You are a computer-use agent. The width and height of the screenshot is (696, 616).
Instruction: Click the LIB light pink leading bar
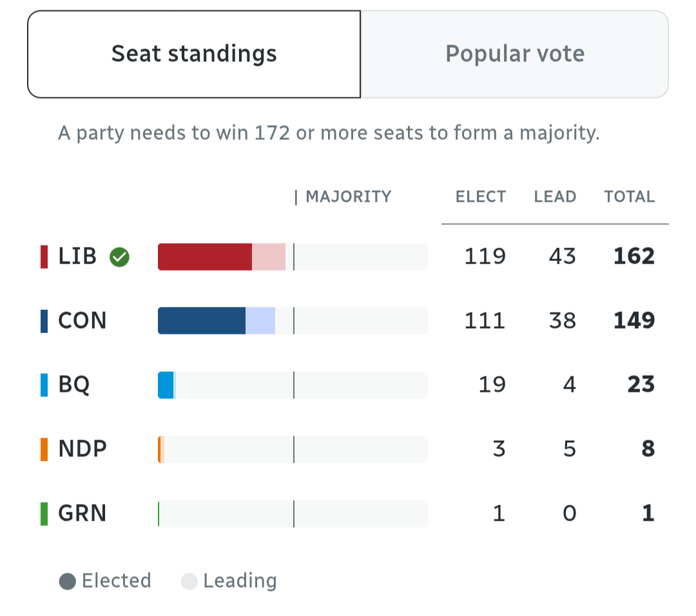coord(269,257)
